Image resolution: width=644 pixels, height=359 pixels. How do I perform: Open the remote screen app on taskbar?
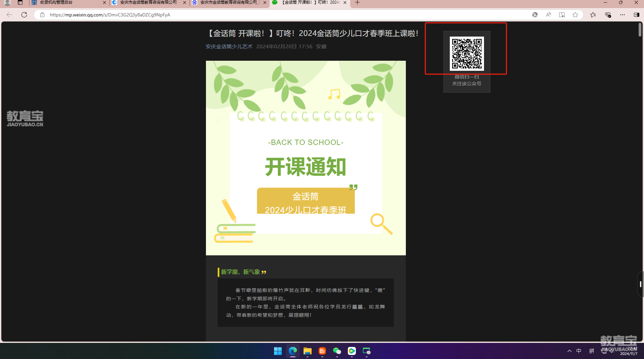click(x=367, y=351)
